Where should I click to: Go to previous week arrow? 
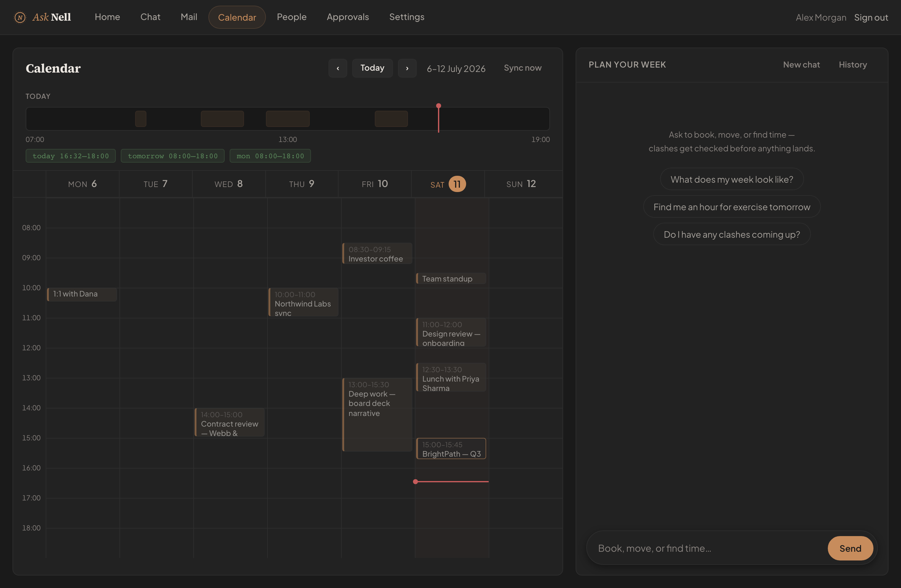338,68
